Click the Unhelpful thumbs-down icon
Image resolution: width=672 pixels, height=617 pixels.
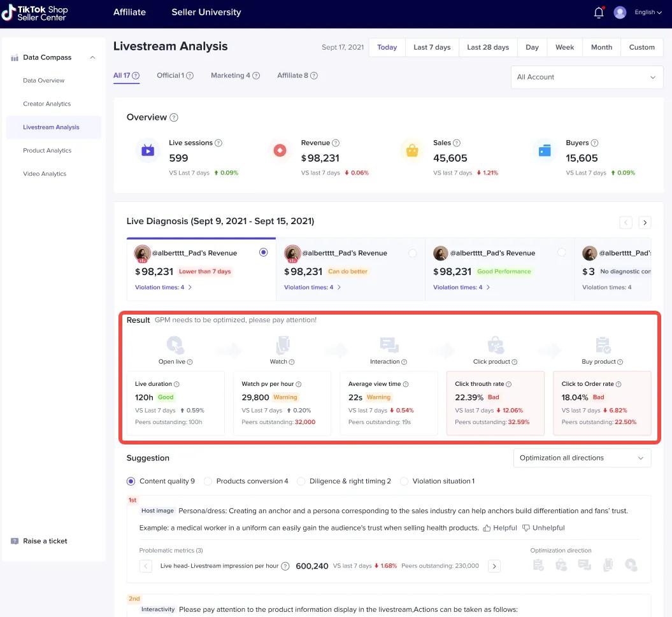click(526, 528)
